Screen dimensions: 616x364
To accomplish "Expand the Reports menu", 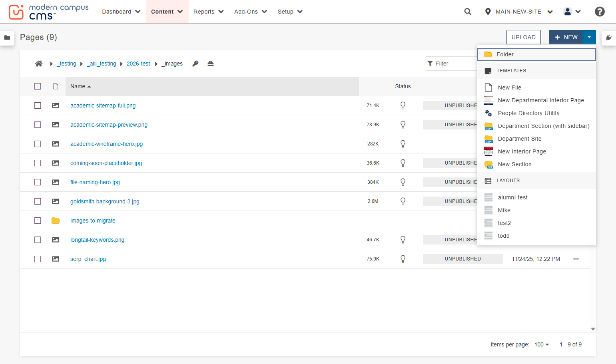I will (x=208, y=12).
